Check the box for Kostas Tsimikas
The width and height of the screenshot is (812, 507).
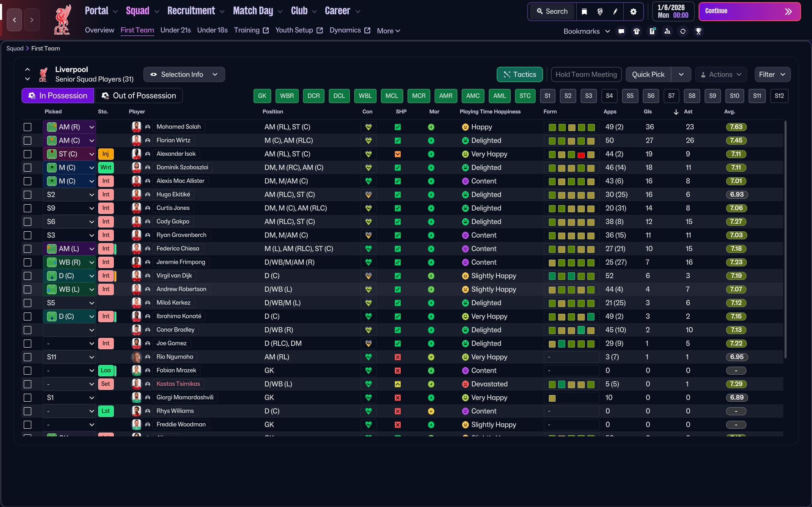pos(28,384)
